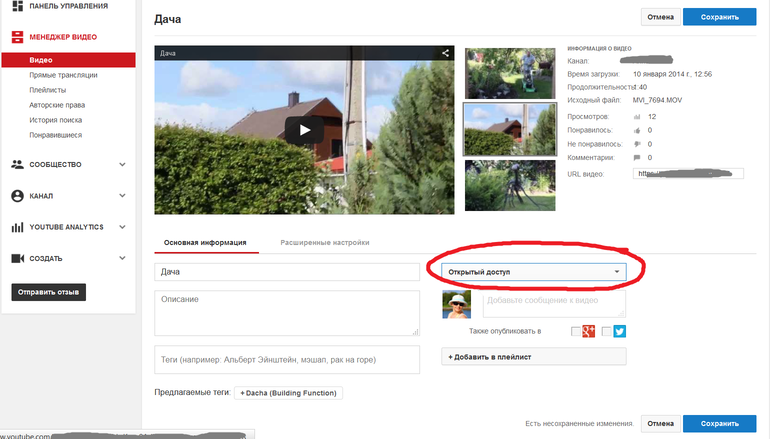
Task: Click the share icon on the video player
Action: point(445,53)
